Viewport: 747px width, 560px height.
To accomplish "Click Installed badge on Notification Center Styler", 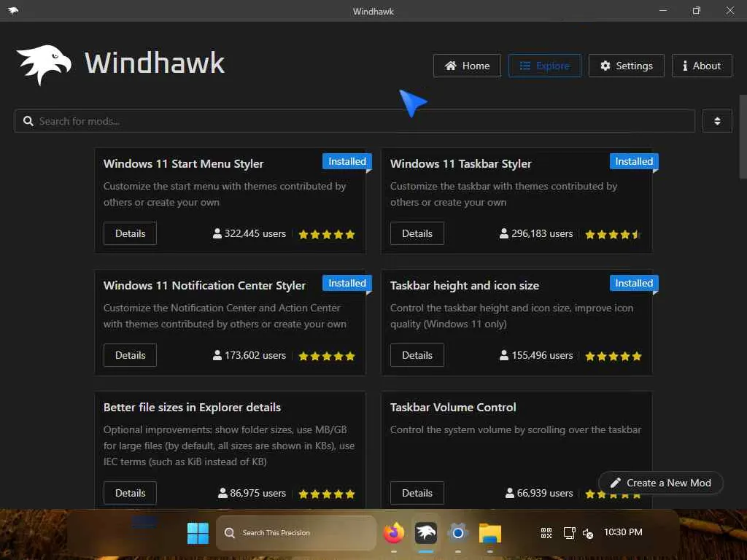I will tap(347, 284).
